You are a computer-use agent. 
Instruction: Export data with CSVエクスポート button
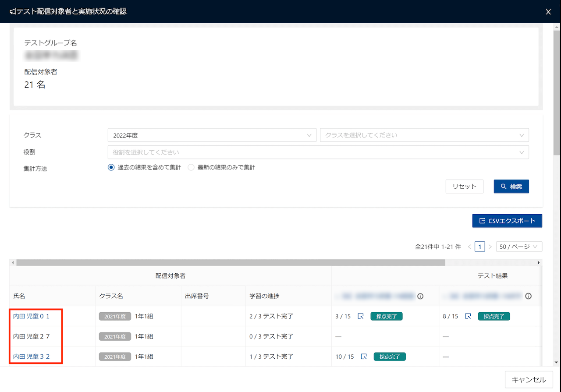coord(507,221)
